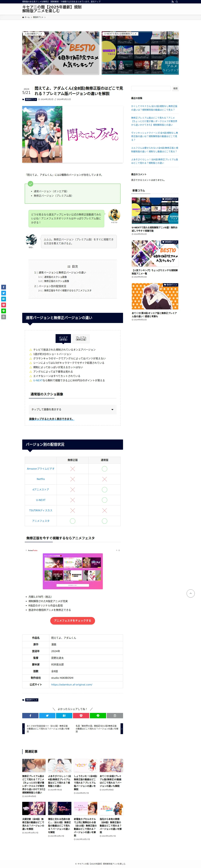Open the アニメフェスタ link in distribution table

pos(41,521)
